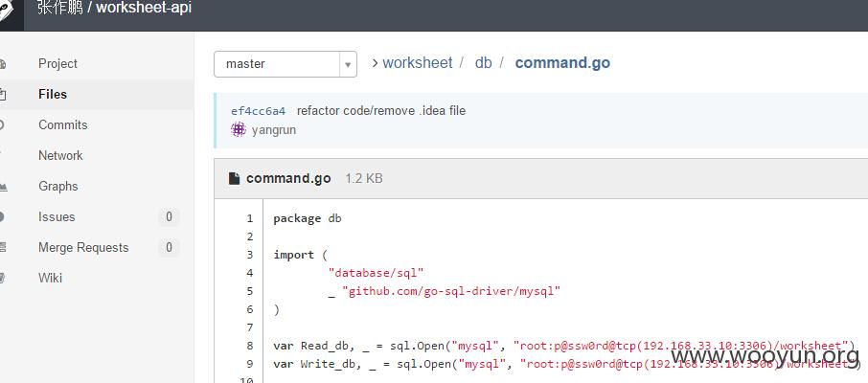Screen dimensions: 868x383
Task: Open the db breadcrumb folder link
Action: (483, 63)
